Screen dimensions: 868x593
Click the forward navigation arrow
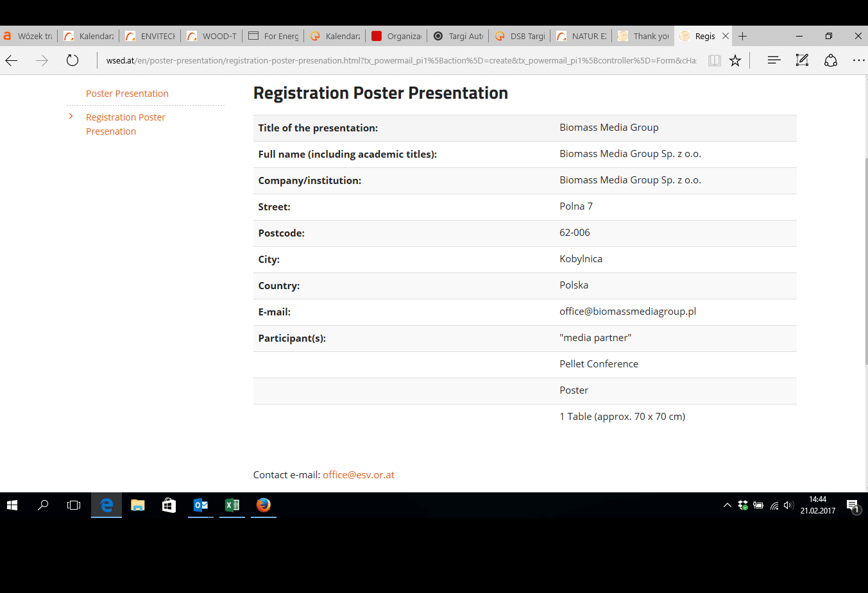pos(42,60)
